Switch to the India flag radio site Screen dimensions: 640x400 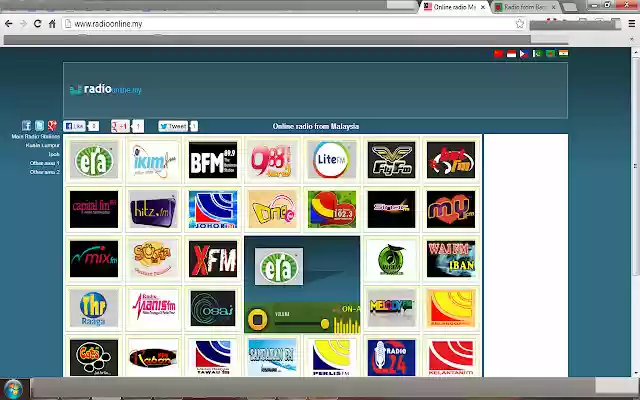pyautogui.click(x=564, y=54)
